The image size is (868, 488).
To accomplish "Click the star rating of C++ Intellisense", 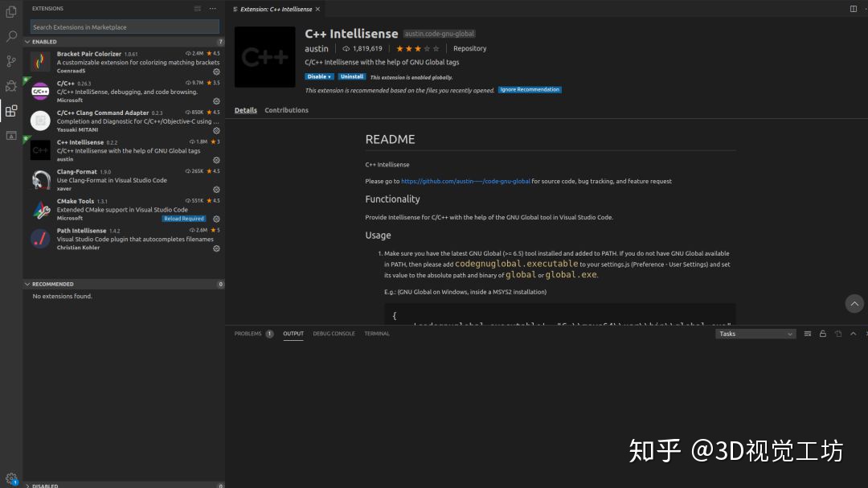I will pyautogui.click(x=417, y=49).
